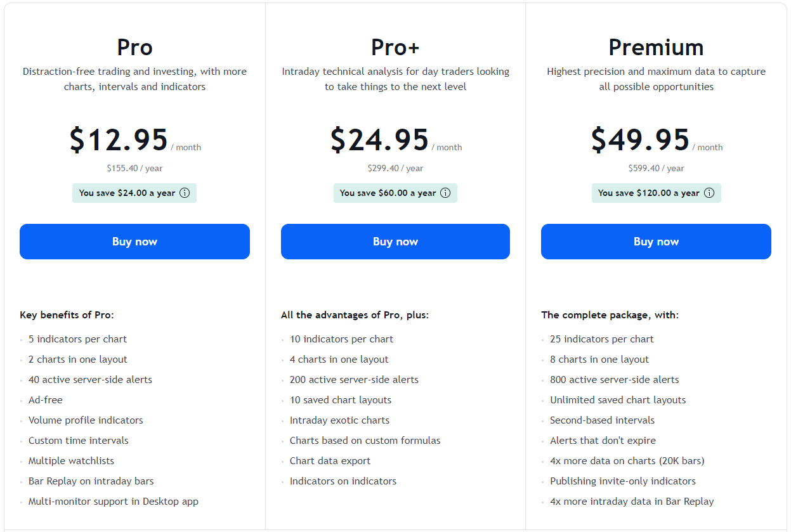Image resolution: width=791 pixels, height=532 pixels.
Task: Click the $12.95 monthly price
Action: pos(119,139)
